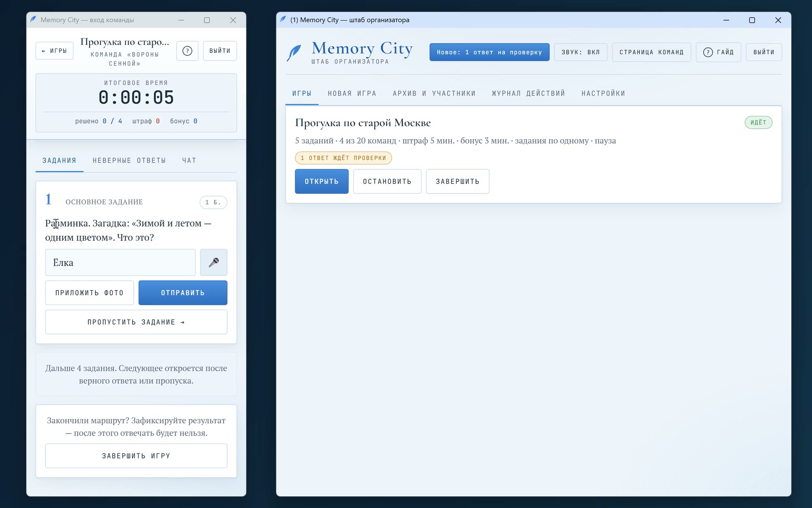Click the ЗАВЕРШИТЬ ИГРУ button
Viewport: 812px width, 508px height.
coord(136,456)
